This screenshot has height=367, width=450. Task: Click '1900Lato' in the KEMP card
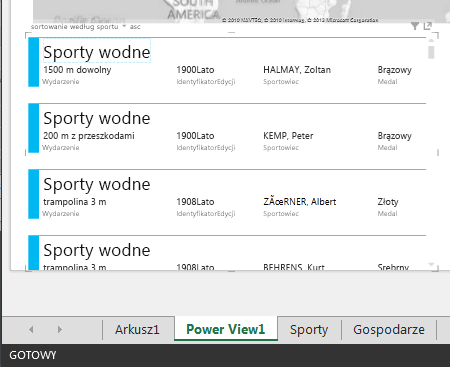pos(195,136)
